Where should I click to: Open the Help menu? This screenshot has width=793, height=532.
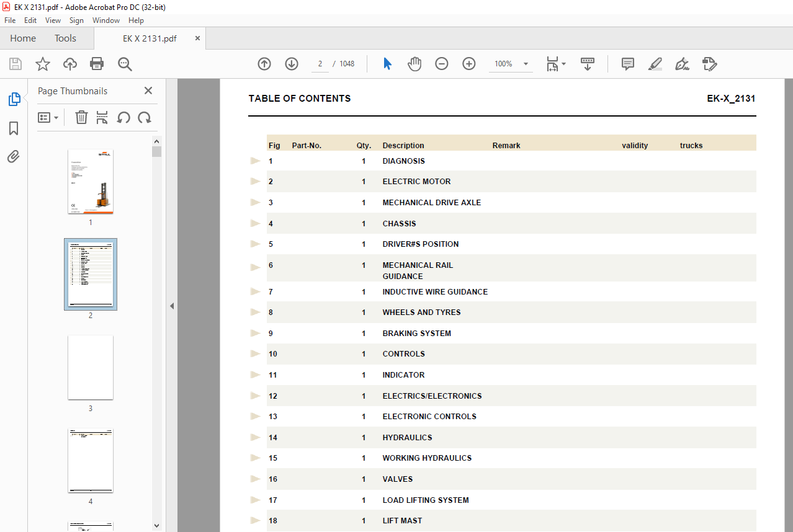coord(136,20)
